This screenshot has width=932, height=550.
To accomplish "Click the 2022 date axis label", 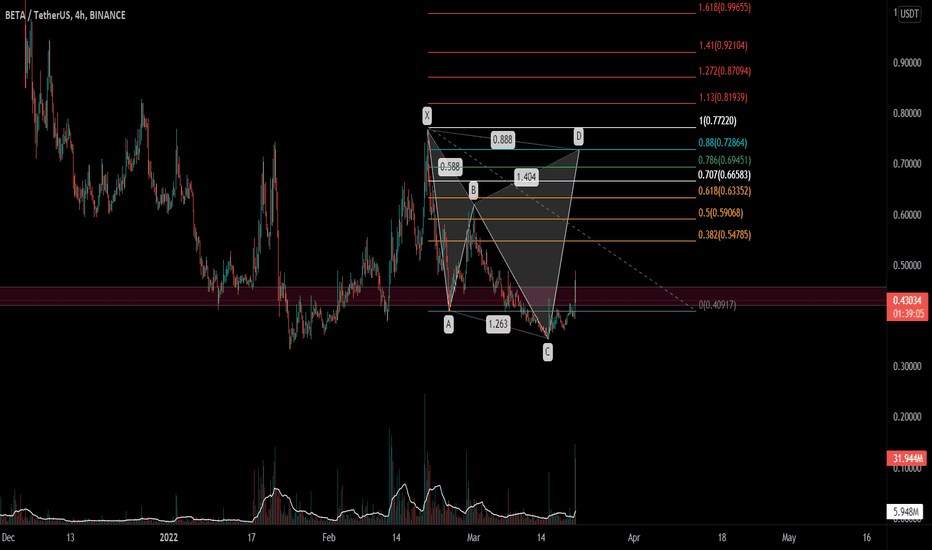I will point(169,538).
